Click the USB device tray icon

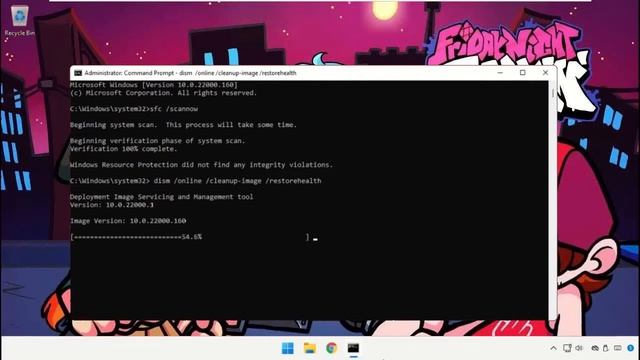[x=606, y=348]
